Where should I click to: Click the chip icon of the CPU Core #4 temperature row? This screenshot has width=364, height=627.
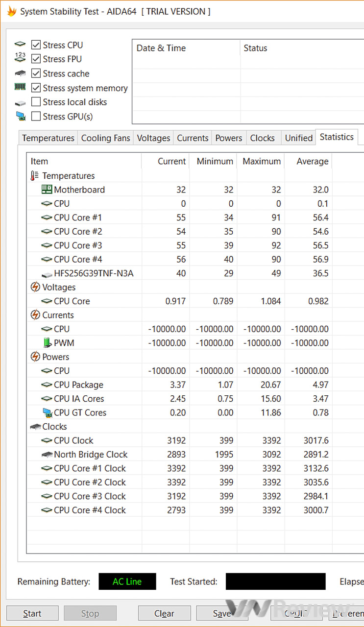click(47, 259)
